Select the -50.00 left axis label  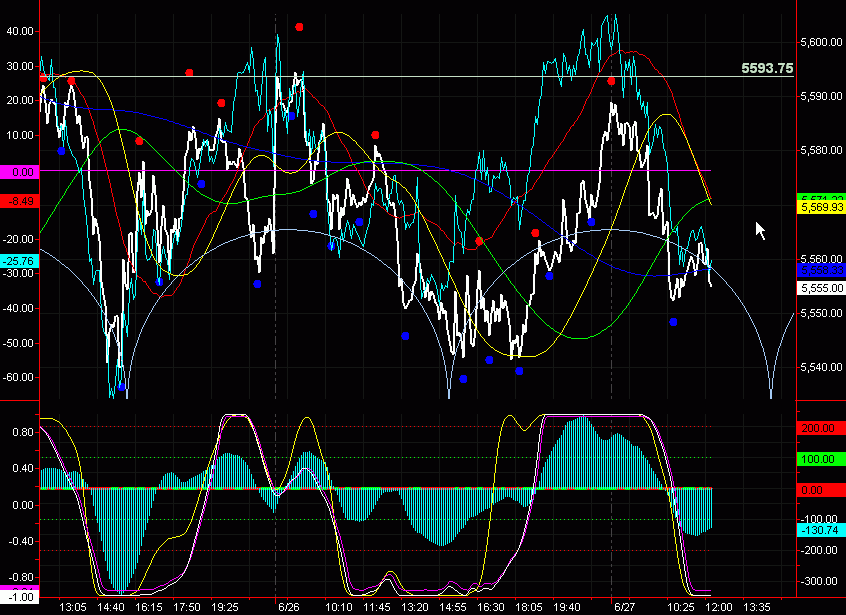pyautogui.click(x=18, y=343)
